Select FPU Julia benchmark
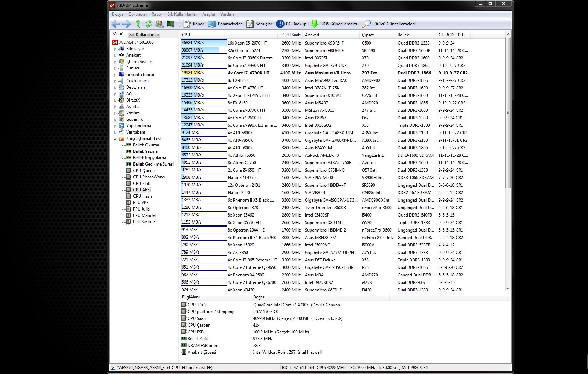The image size is (588, 374). pyautogui.click(x=141, y=209)
